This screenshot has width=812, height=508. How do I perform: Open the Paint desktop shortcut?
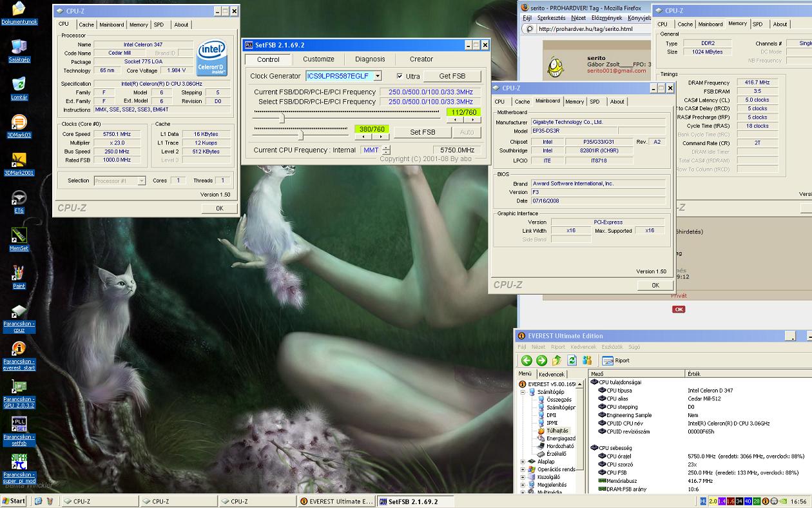[19, 277]
